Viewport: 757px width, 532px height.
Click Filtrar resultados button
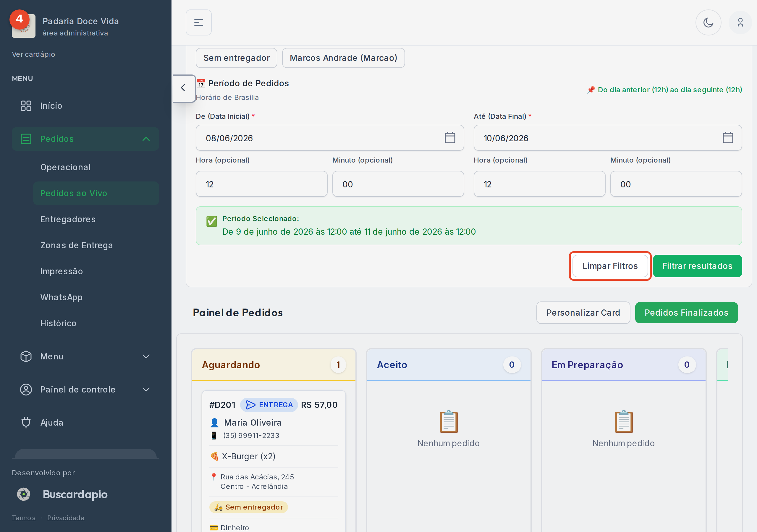coord(697,266)
